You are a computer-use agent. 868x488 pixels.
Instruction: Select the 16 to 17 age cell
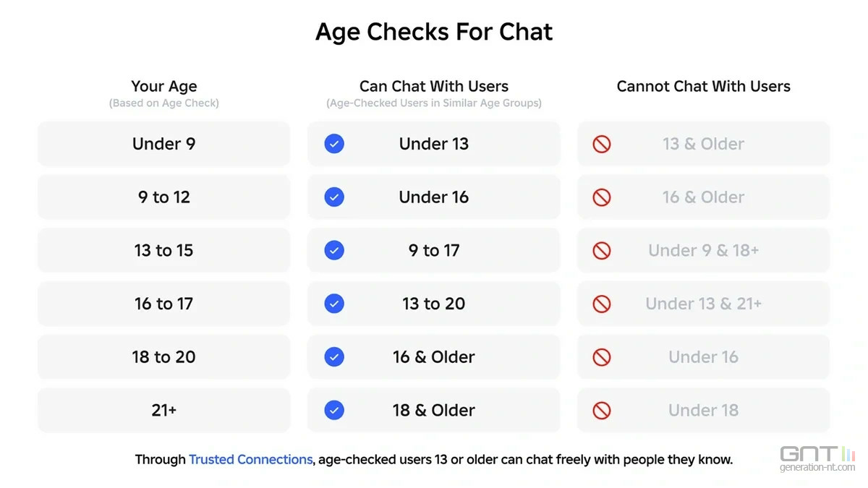164,304
